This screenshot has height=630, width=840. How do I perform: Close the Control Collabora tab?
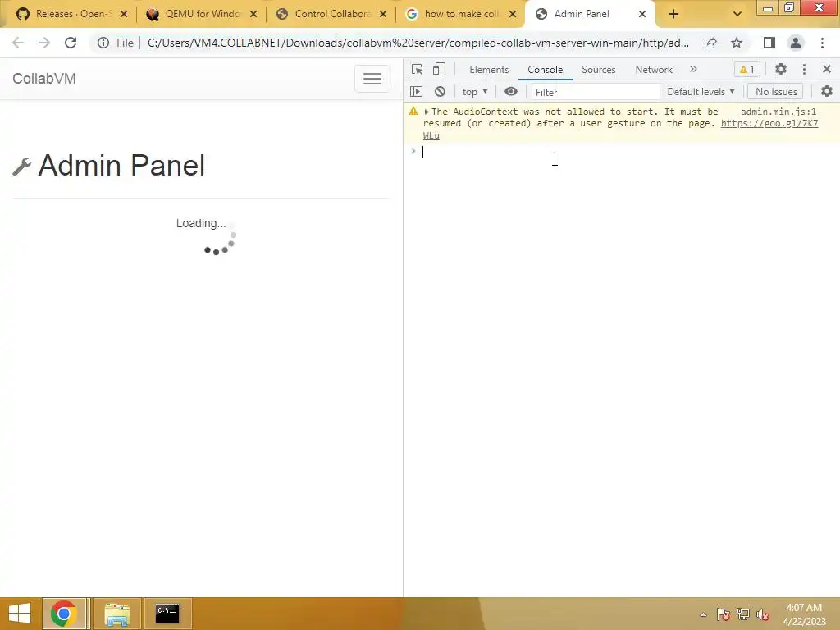383,14
